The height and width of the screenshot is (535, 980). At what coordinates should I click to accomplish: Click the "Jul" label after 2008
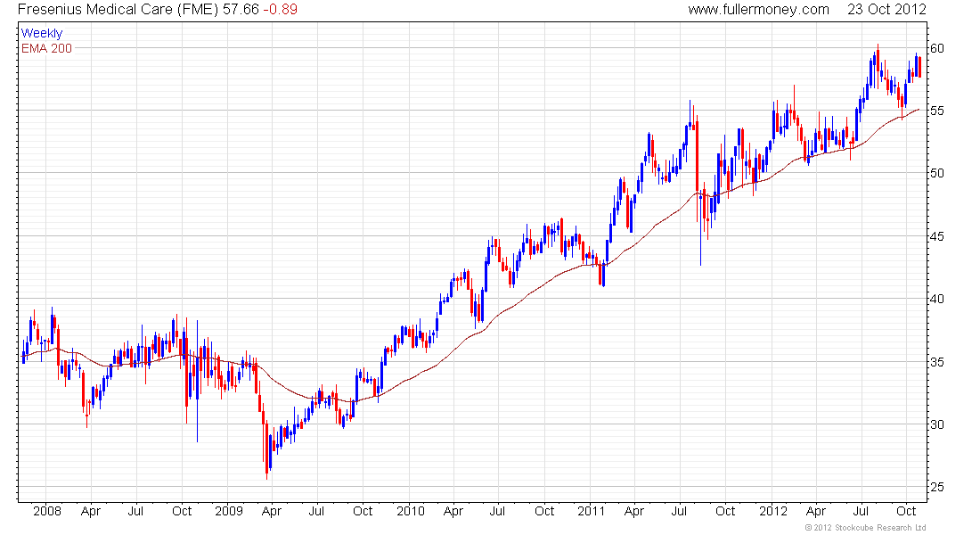click(135, 511)
